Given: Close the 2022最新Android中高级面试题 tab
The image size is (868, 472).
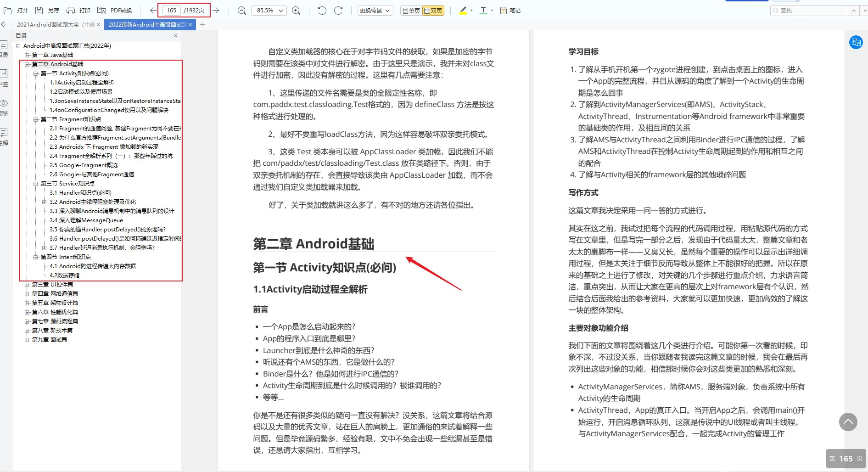Looking at the screenshot, I should 190,24.
